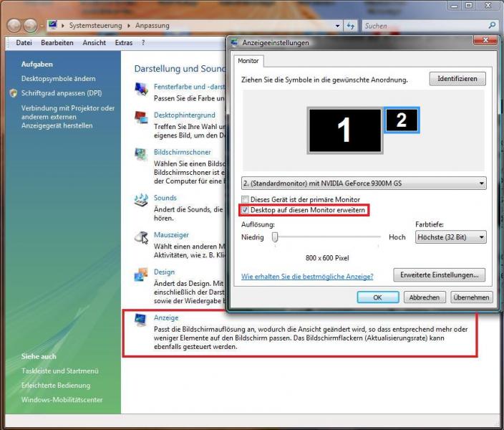Click Verbindung mit Projektor link
This screenshot has height=430, width=504.
click(68, 117)
